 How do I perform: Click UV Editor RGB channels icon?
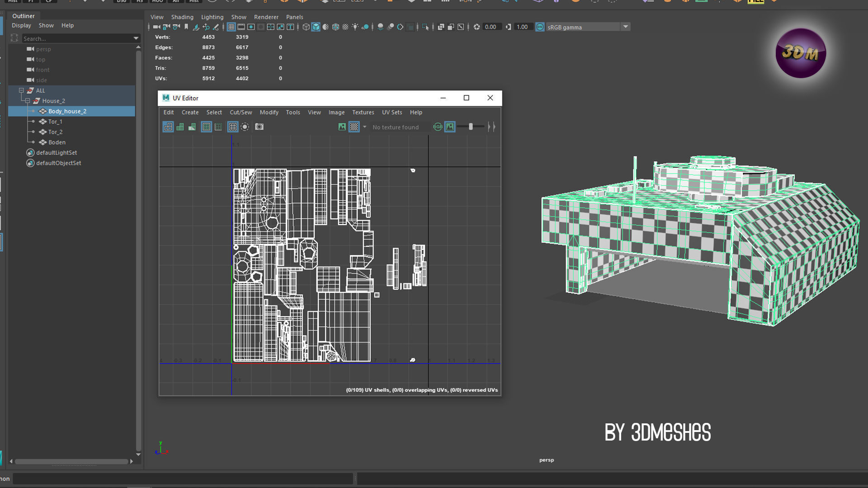tap(438, 127)
